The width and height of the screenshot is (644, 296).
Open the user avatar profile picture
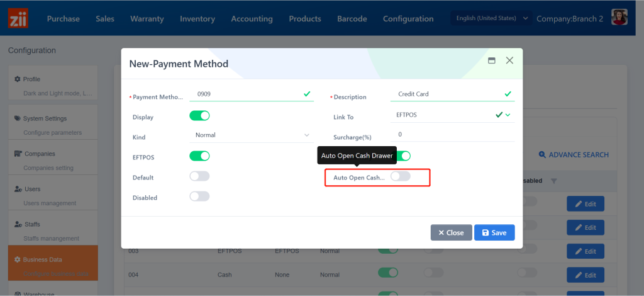(x=619, y=18)
